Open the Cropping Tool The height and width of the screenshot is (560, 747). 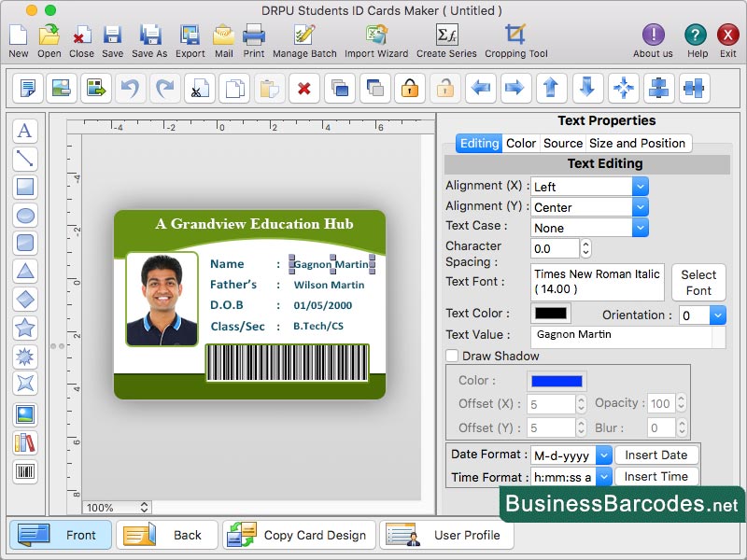click(x=515, y=39)
